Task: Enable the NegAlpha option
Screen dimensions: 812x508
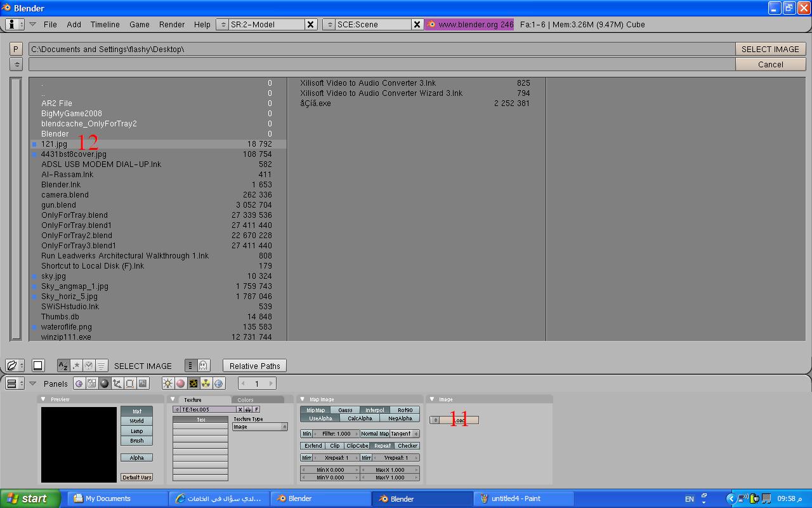Action: (400, 418)
